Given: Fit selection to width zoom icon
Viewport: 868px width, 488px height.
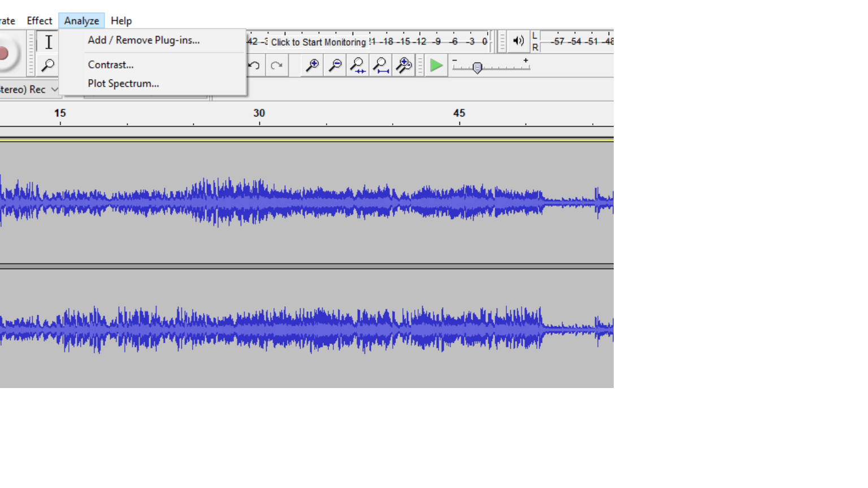Looking at the screenshot, I should pos(358,66).
